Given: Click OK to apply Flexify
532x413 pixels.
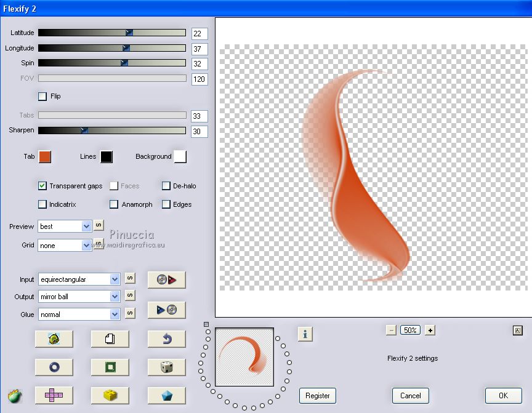Looking at the screenshot, I should click(x=504, y=396).
